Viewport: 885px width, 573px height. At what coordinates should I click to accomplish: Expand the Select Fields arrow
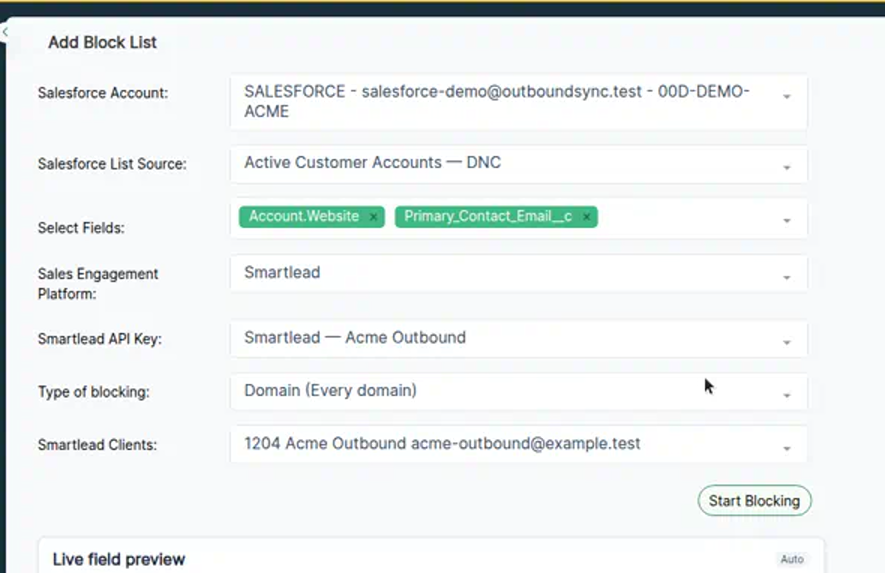coord(787,221)
